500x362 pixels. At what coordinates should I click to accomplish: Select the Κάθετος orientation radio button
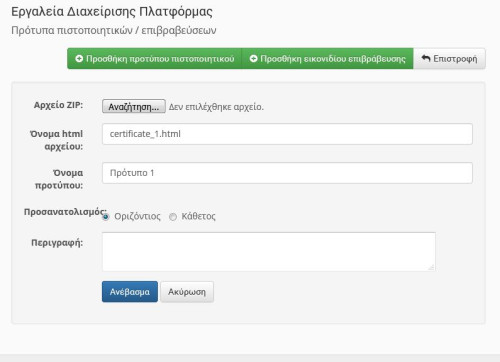point(173,217)
